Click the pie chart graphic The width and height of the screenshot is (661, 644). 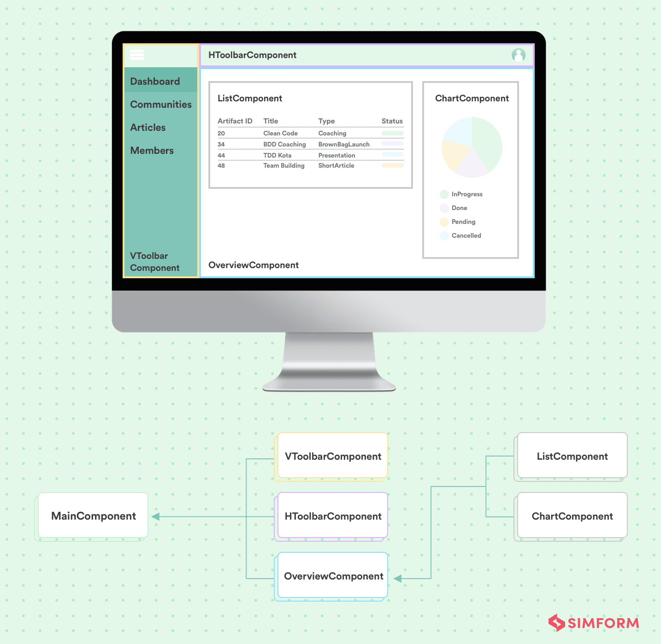(x=472, y=147)
